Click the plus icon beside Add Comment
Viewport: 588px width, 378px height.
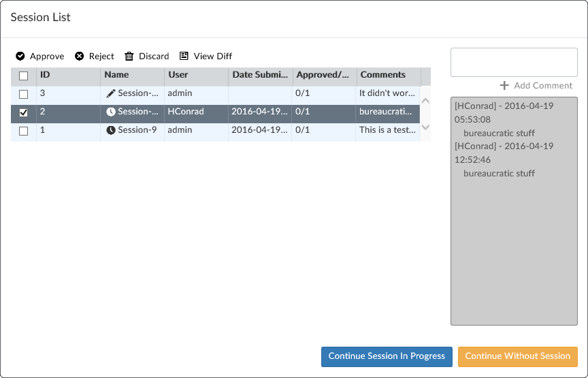[504, 86]
